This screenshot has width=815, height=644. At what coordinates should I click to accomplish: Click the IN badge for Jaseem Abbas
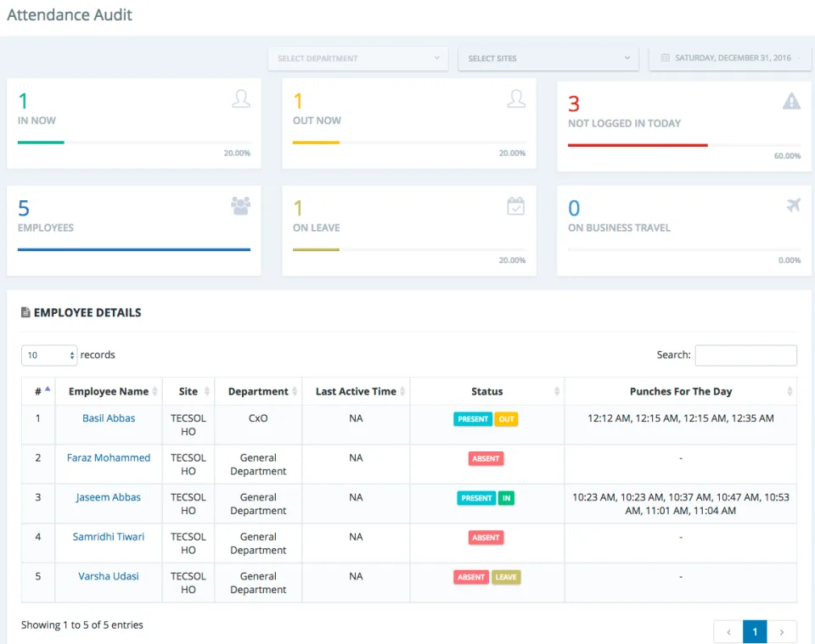pyautogui.click(x=506, y=498)
